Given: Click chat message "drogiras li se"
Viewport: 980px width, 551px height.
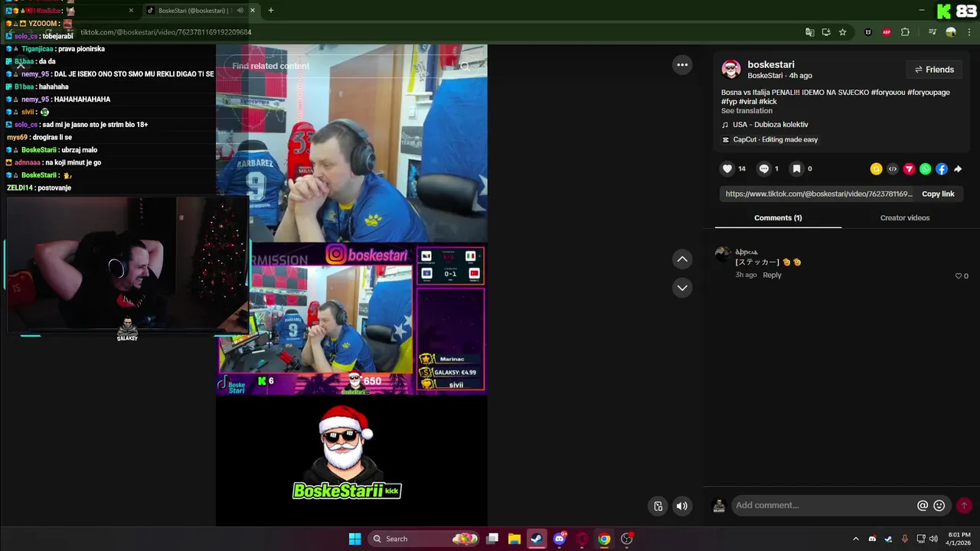Looking at the screenshot, I should 52,137.
